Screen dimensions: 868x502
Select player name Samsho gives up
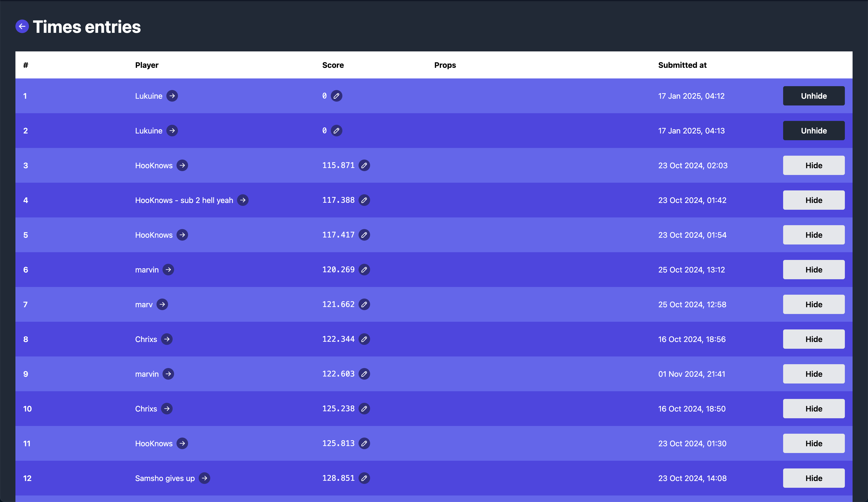coord(165,478)
